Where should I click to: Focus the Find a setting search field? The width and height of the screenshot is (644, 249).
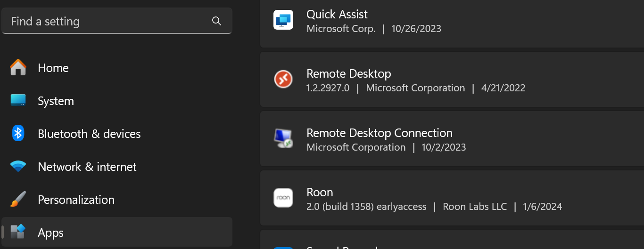coord(108,21)
